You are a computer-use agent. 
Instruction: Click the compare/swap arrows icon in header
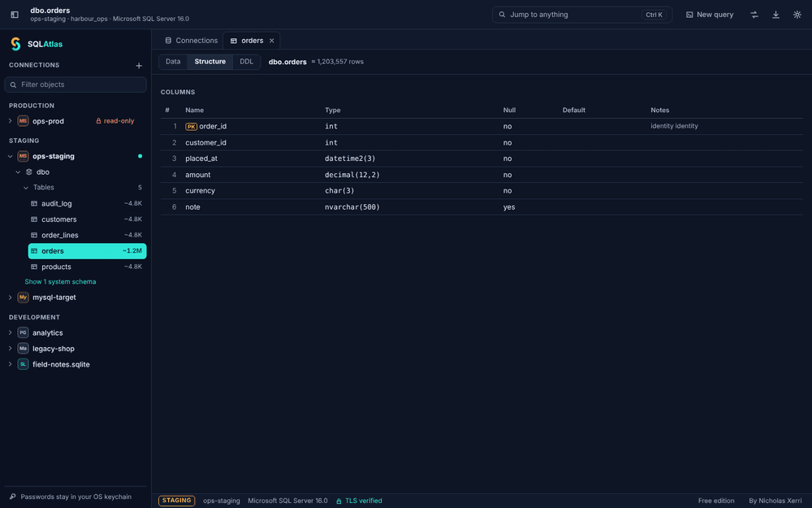tap(754, 15)
